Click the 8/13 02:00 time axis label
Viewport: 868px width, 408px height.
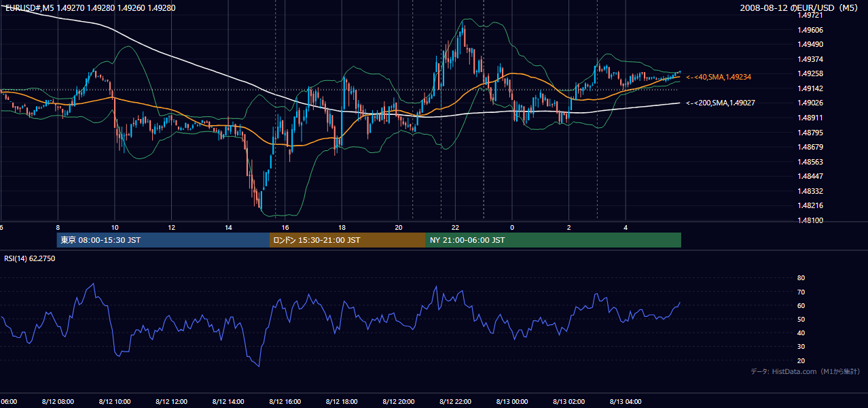[569, 402]
